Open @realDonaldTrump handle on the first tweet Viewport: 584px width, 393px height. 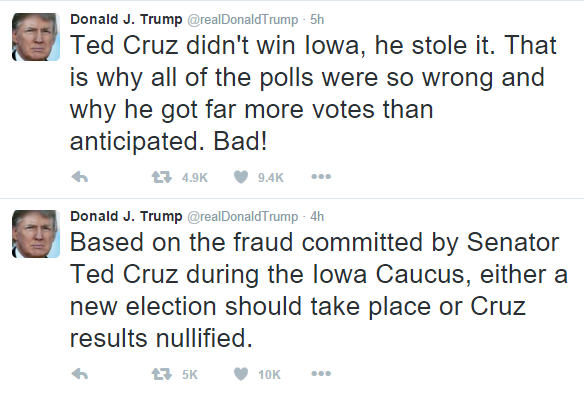point(242,20)
